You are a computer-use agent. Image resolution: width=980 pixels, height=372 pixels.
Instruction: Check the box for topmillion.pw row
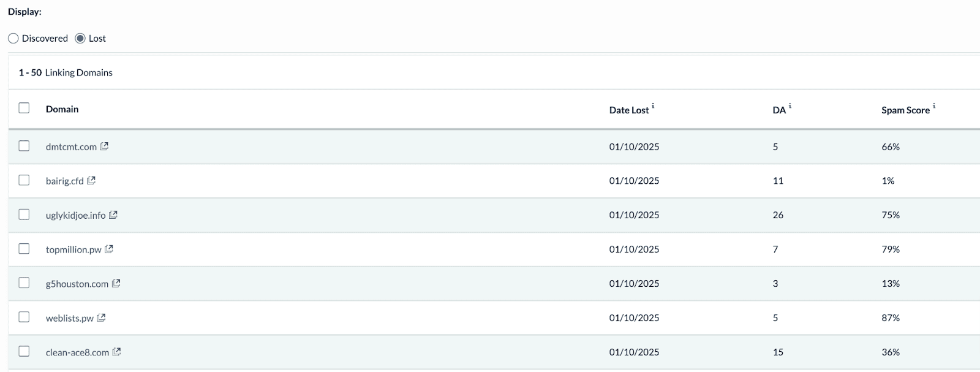coord(24,249)
